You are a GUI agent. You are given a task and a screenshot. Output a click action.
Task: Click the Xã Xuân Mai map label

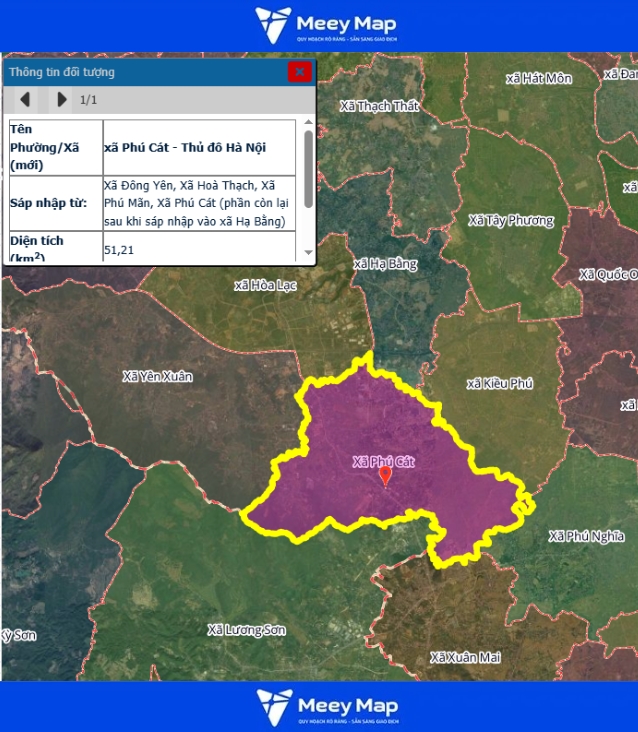[x=464, y=657]
